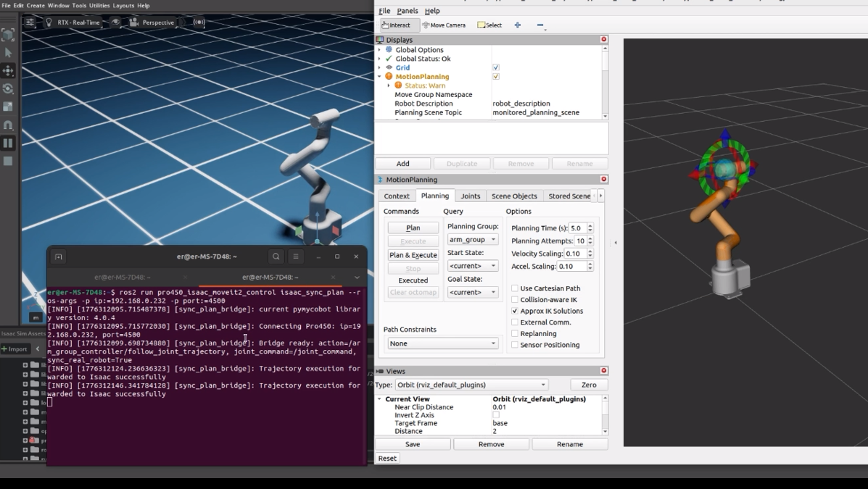Screen dimensions: 868x489
Task: Stop the Isaac Sim simulation
Action: (x=8, y=161)
